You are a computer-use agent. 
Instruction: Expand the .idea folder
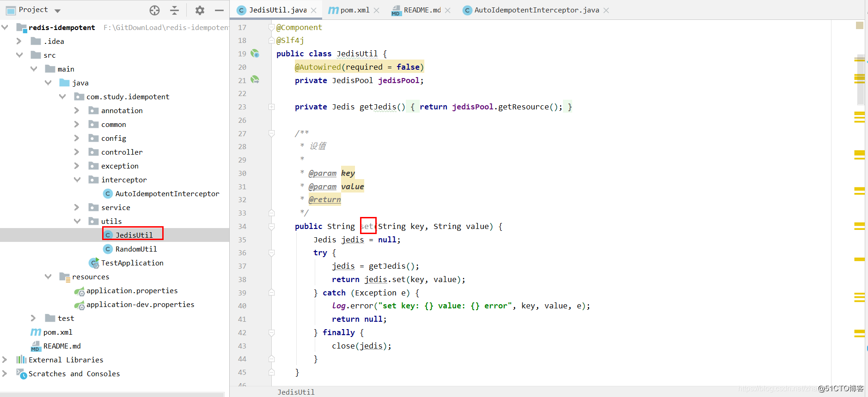(x=19, y=41)
